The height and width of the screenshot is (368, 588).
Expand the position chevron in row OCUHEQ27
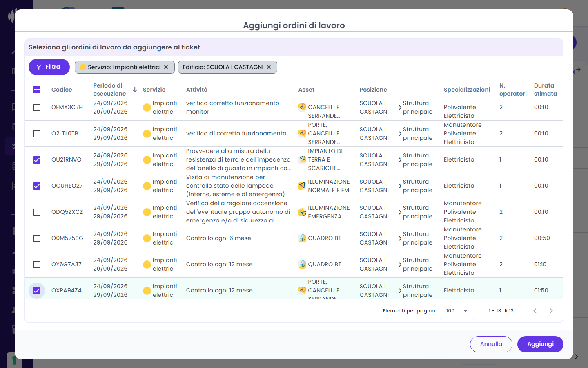pyautogui.click(x=400, y=186)
